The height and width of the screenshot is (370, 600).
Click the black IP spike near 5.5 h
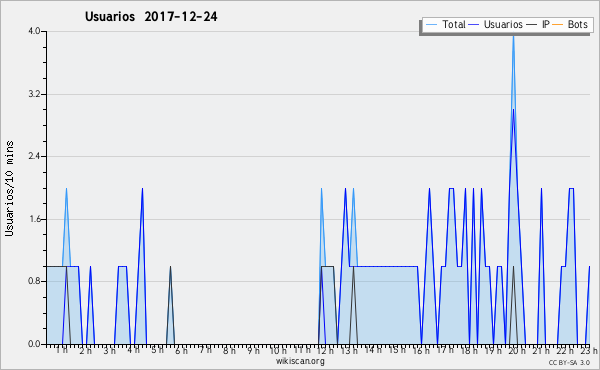coord(170,305)
